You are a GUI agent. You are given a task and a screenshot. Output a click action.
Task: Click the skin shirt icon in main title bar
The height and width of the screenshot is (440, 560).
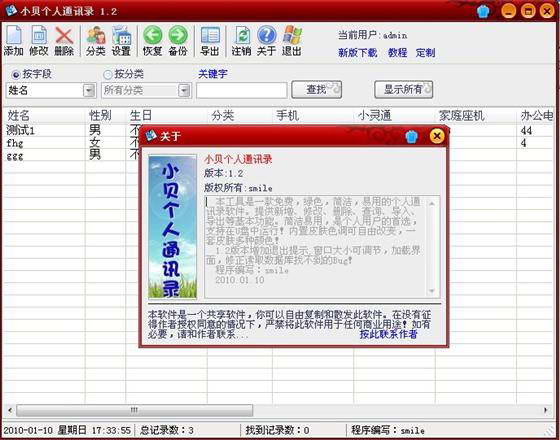click(x=483, y=11)
